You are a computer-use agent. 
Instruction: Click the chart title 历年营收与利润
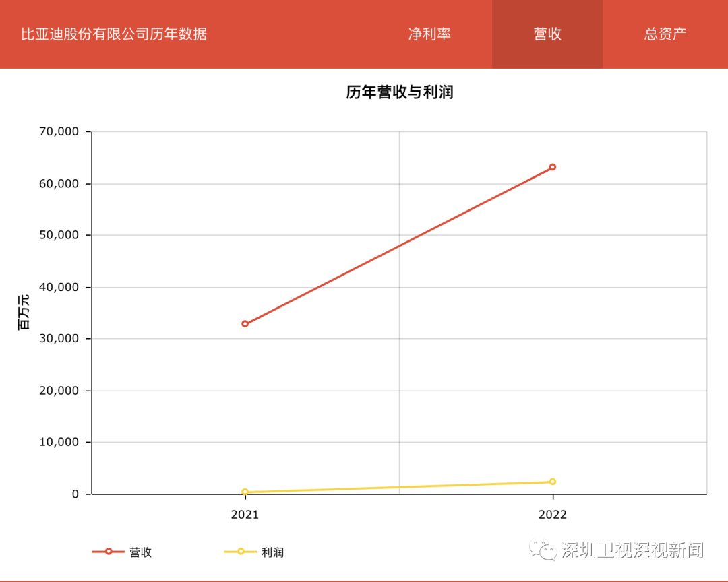tap(399, 92)
